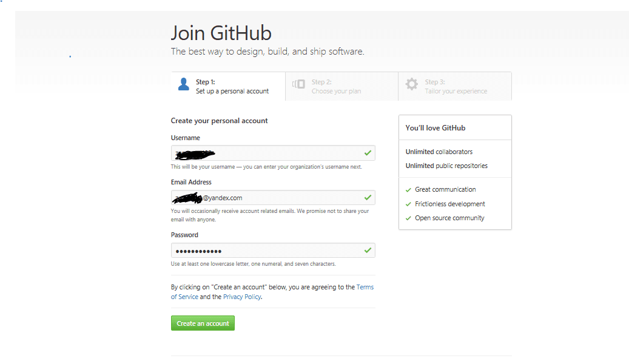Viewport: 629px width, 364px height.
Task: Click the green checkmark beside Password field
Action: [x=368, y=250]
